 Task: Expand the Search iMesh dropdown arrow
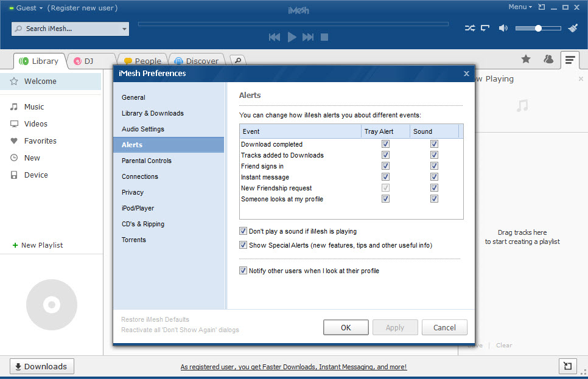pyautogui.click(x=124, y=29)
